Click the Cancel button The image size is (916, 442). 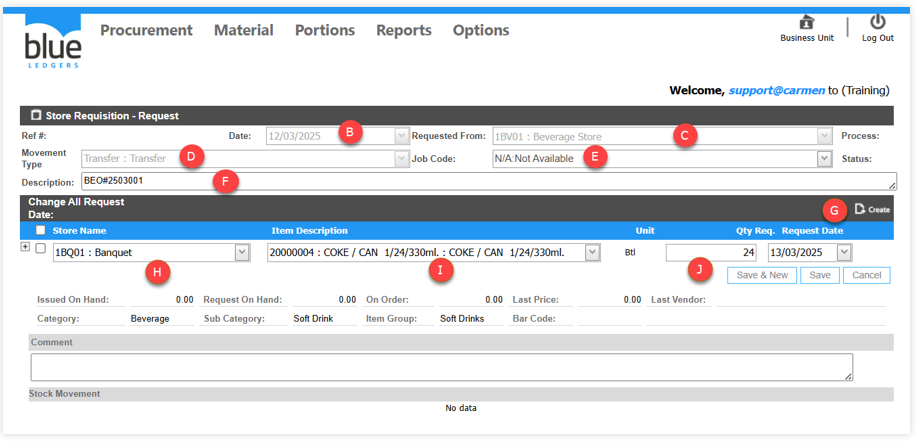tap(866, 275)
